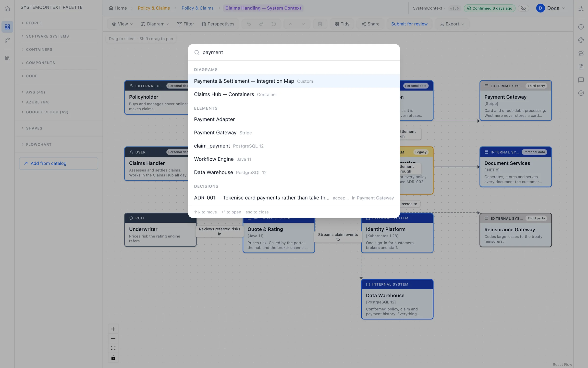Select the diagrams grid icon in left rail
Viewport: 588px width, 368px height.
click(x=7, y=27)
